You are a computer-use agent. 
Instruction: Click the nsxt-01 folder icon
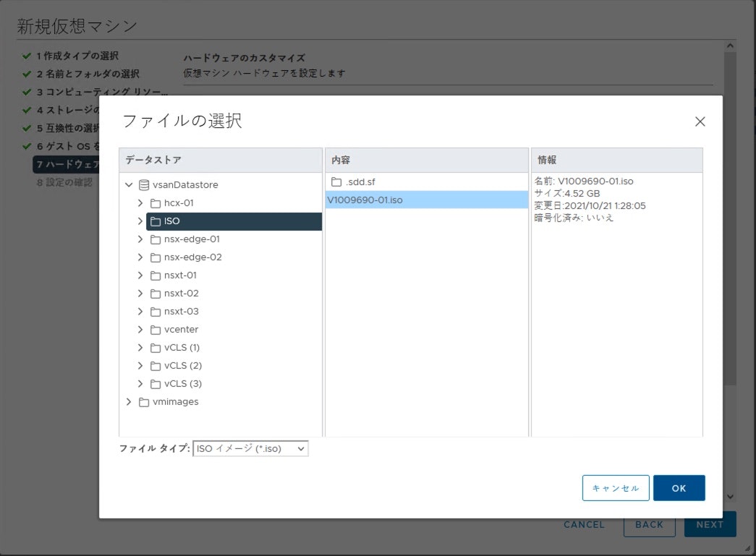(156, 275)
